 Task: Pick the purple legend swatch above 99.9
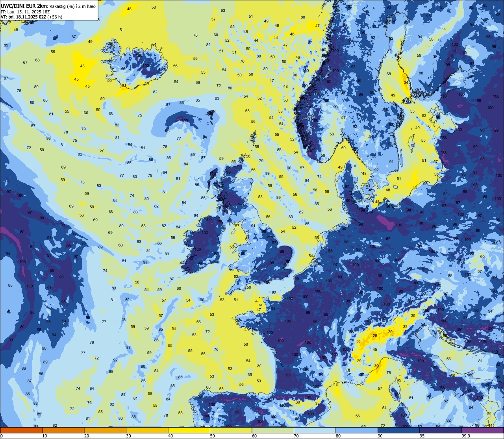(x=482, y=430)
